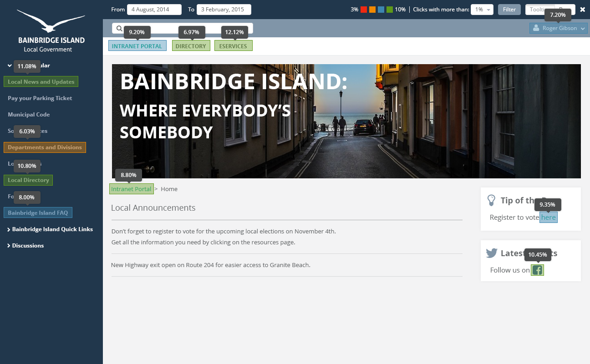
Task: Select the blue legend color swatch
Action: (381, 10)
